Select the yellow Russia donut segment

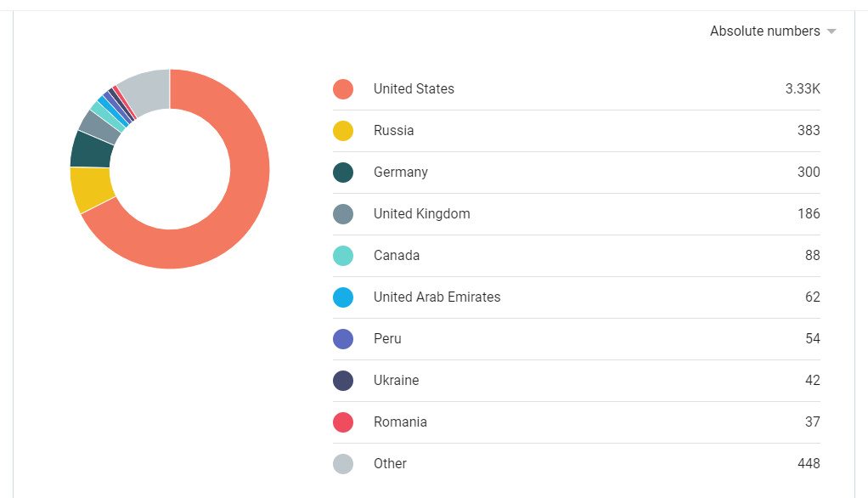click(x=92, y=189)
